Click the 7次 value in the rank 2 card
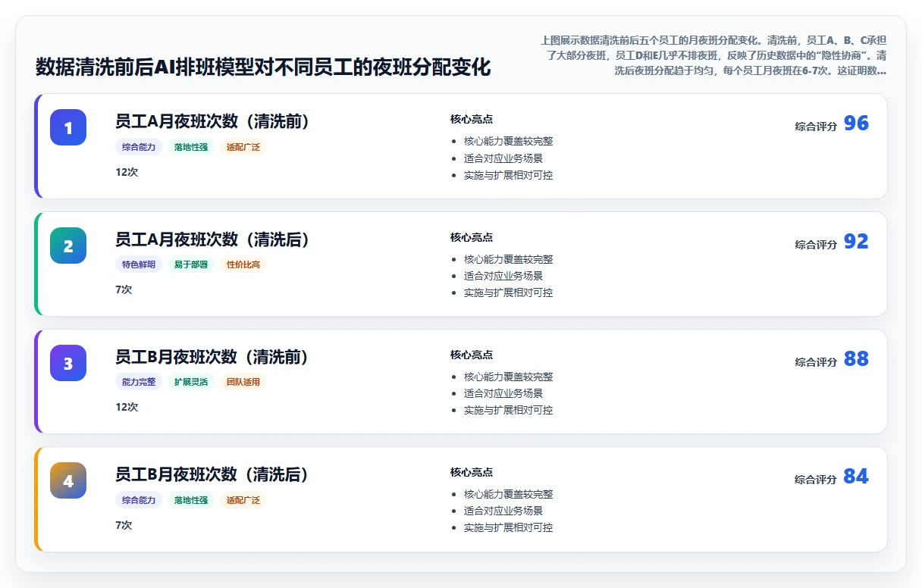922x588 pixels. tap(124, 289)
